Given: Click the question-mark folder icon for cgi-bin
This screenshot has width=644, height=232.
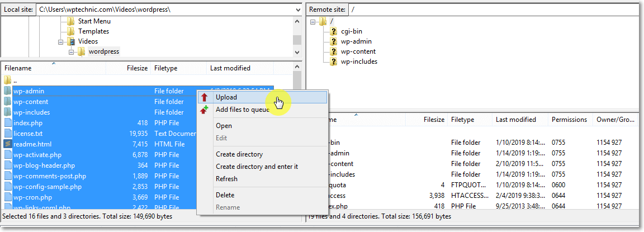Looking at the screenshot, I should 333,31.
